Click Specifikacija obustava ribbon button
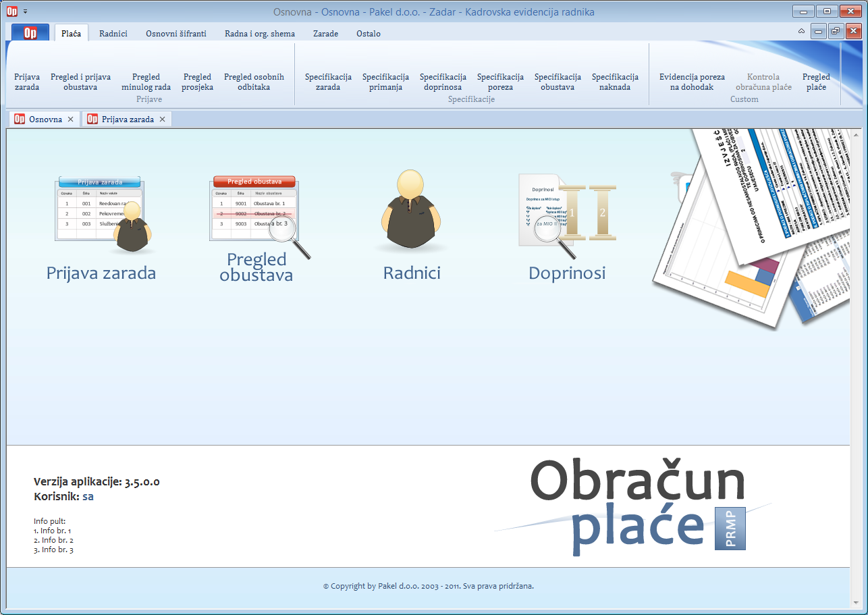 (558, 82)
